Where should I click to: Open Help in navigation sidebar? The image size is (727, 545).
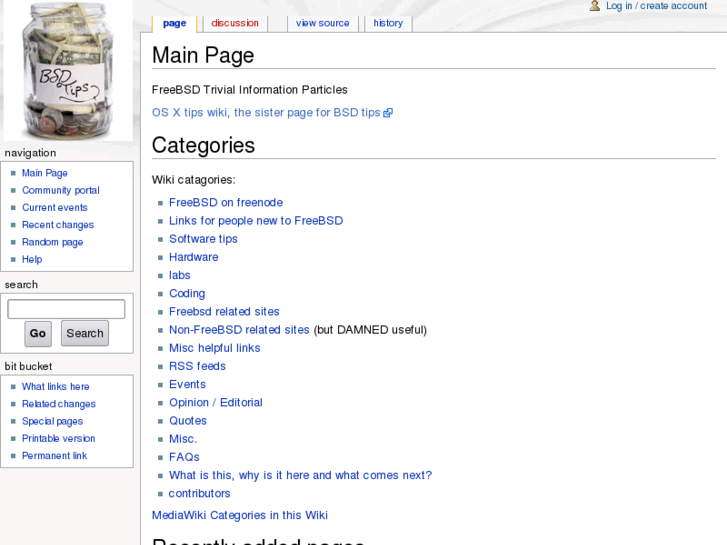point(32,259)
